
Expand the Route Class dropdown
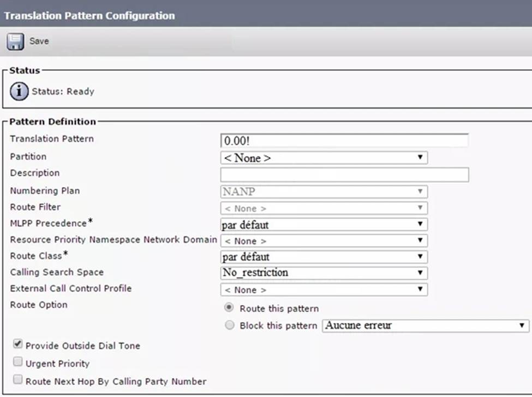point(324,256)
